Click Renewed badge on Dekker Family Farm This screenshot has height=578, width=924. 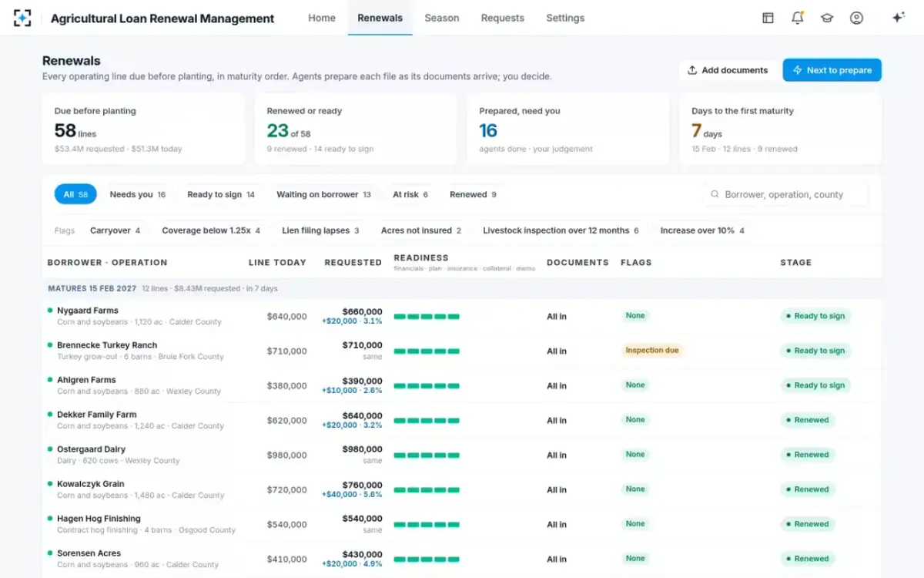[808, 420]
